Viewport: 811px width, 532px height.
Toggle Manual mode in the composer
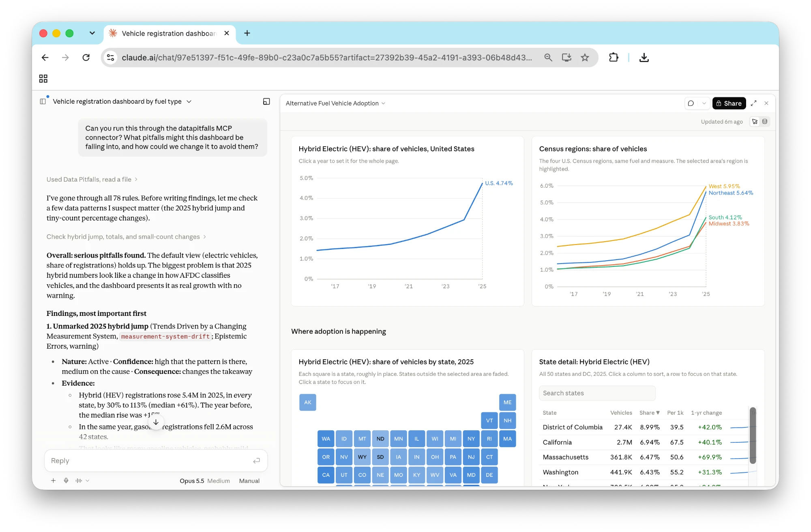click(x=249, y=481)
